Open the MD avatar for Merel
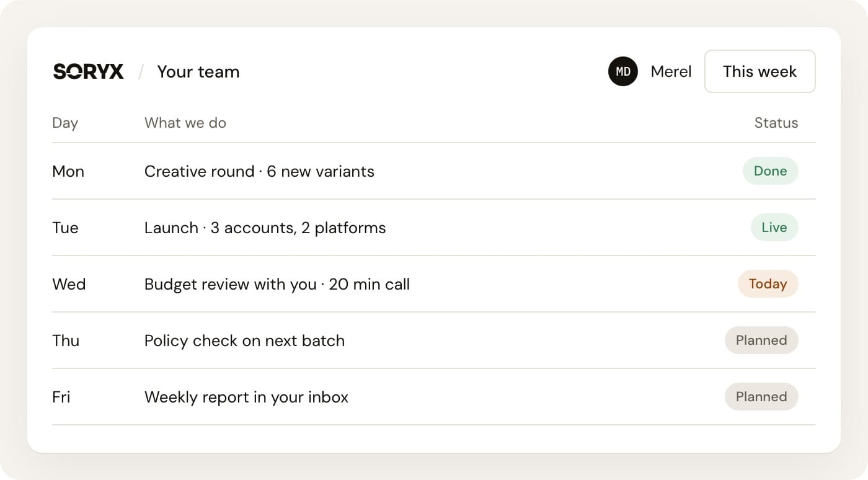The image size is (868, 480). (623, 71)
